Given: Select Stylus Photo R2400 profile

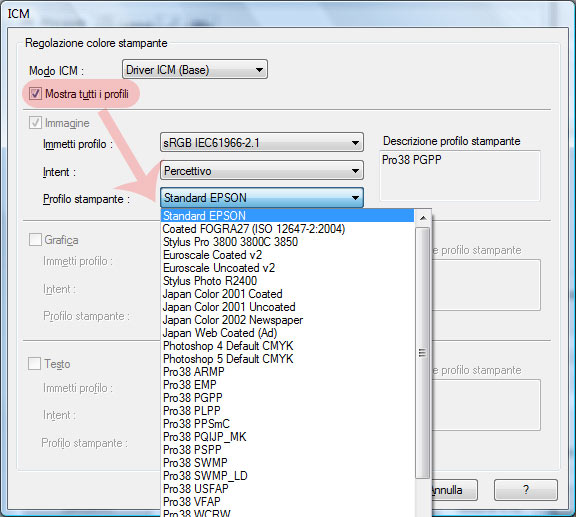Looking at the screenshot, I should coord(288,281).
